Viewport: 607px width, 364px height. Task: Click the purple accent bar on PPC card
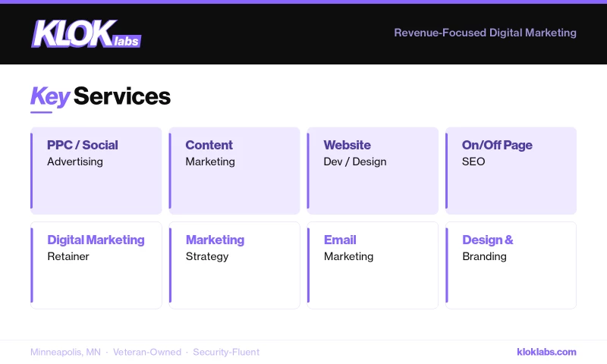32,171
